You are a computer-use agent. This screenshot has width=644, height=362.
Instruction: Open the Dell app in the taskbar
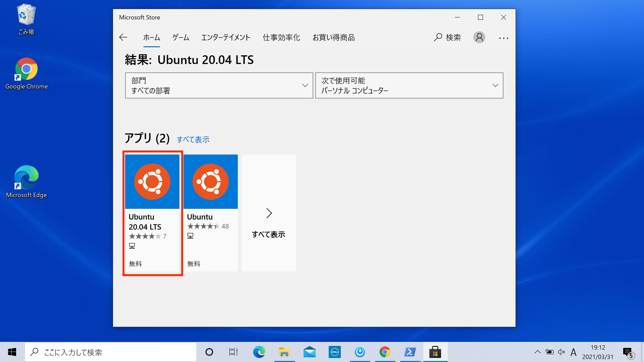coord(335,352)
